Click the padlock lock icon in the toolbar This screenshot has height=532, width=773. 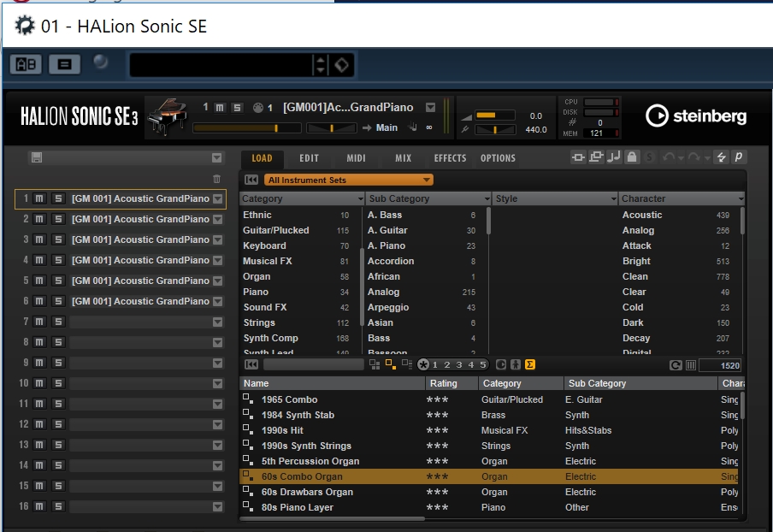coord(632,157)
